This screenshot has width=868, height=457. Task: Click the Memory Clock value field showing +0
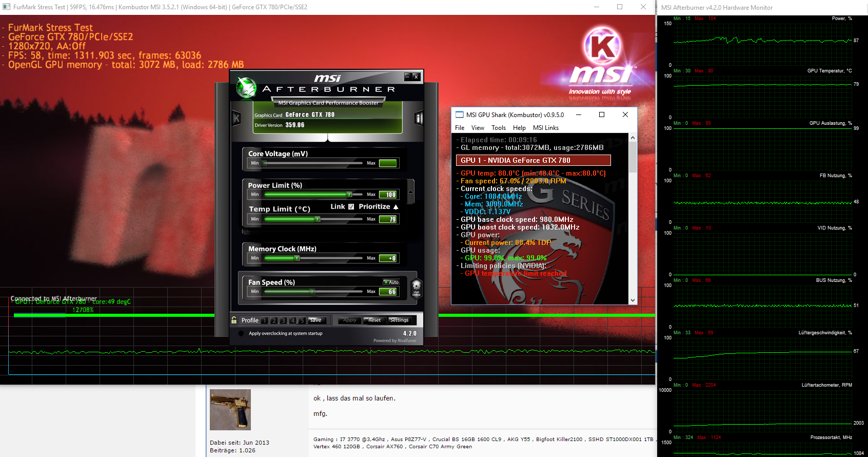pyautogui.click(x=388, y=258)
